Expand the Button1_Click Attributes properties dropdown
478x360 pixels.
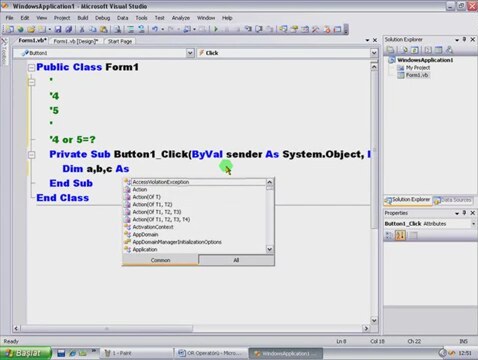(473, 224)
